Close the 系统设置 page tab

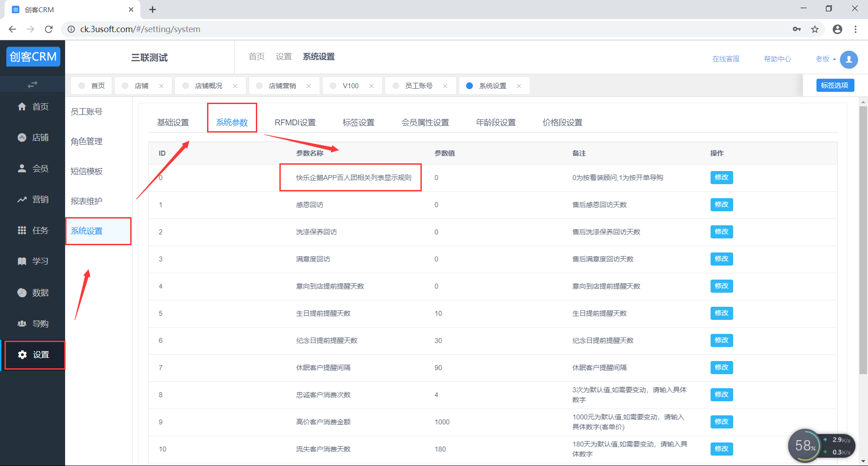click(519, 86)
